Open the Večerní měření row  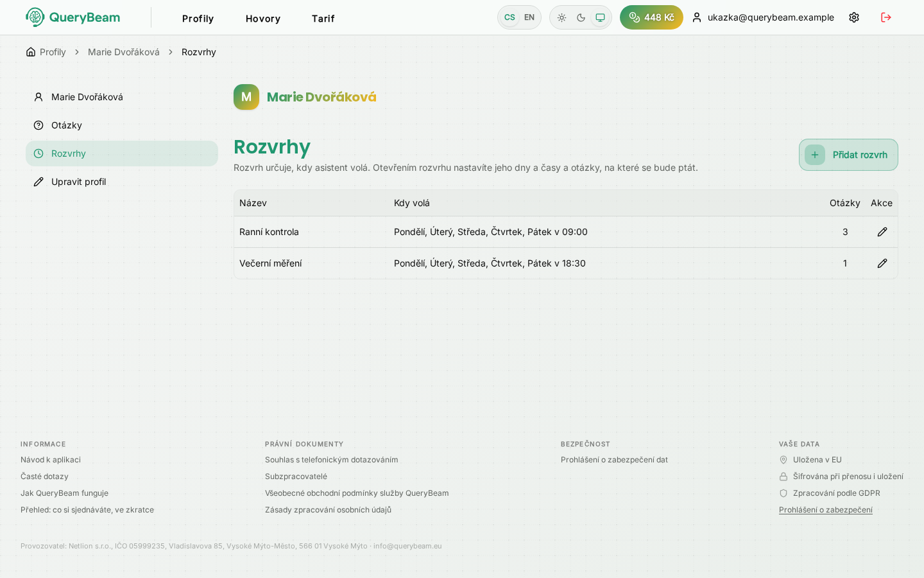click(565, 263)
